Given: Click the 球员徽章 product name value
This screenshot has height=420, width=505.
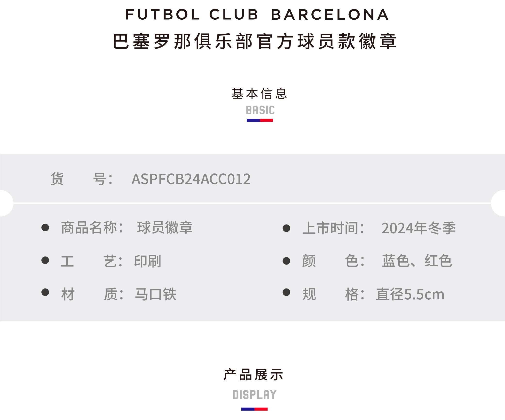Looking at the screenshot, I should (x=165, y=227).
